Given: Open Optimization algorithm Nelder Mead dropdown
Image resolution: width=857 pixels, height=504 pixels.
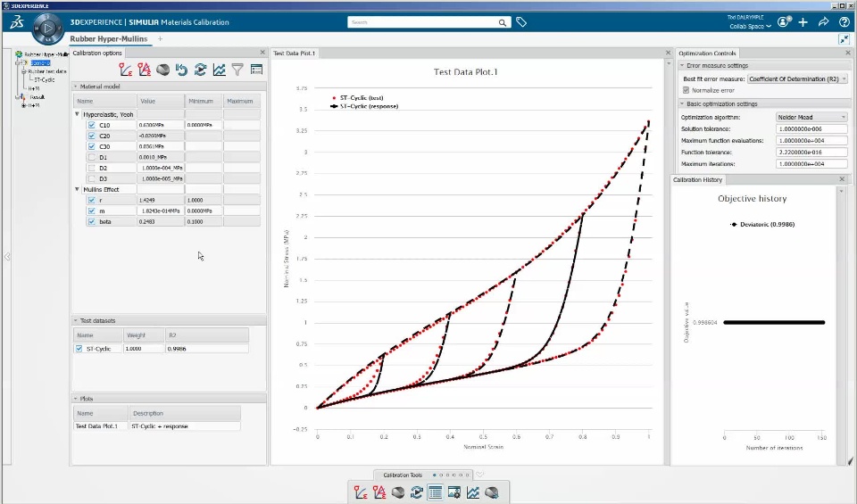Looking at the screenshot, I should pos(811,117).
